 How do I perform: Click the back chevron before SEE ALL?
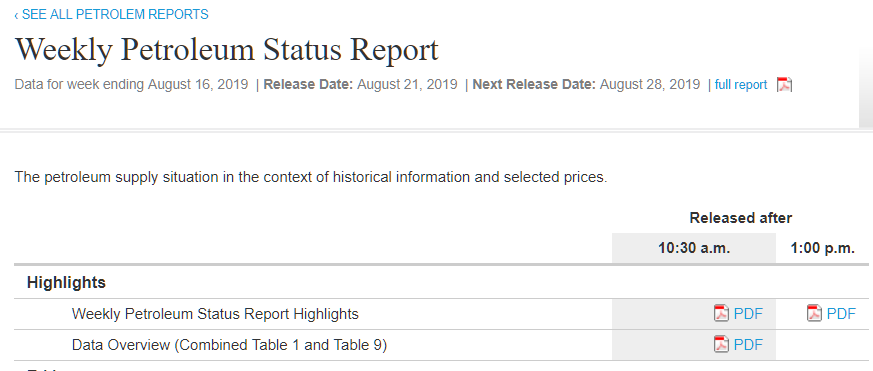pos(16,15)
